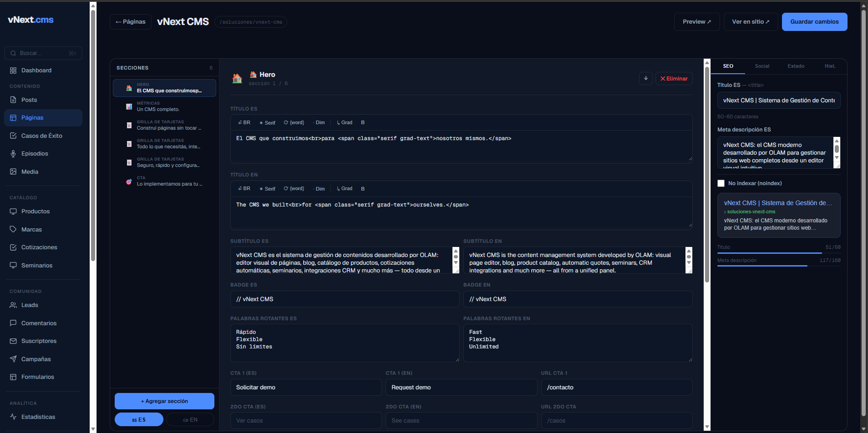Insert {word} in the Título EN toolbar

click(x=294, y=189)
